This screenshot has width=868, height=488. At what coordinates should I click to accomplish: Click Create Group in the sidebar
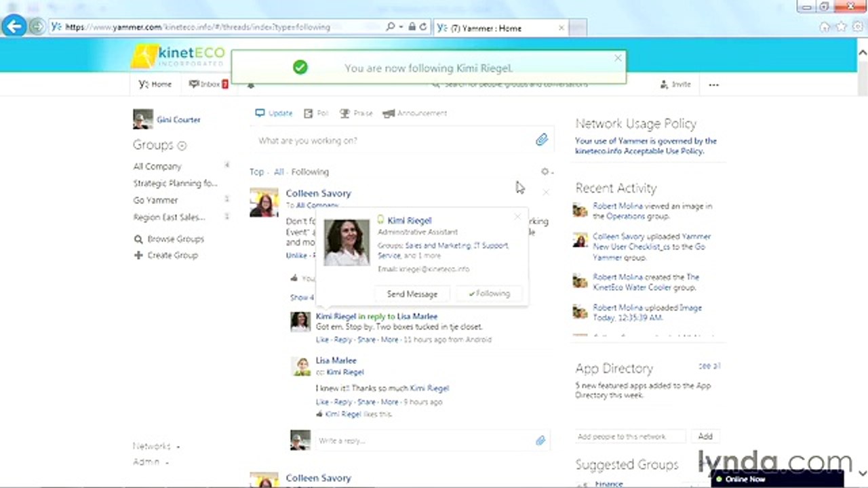tap(166, 255)
